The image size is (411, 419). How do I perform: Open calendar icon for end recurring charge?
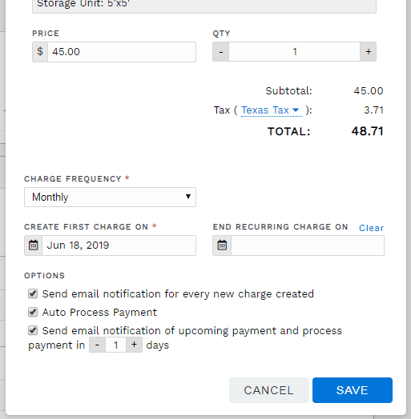[x=222, y=245]
